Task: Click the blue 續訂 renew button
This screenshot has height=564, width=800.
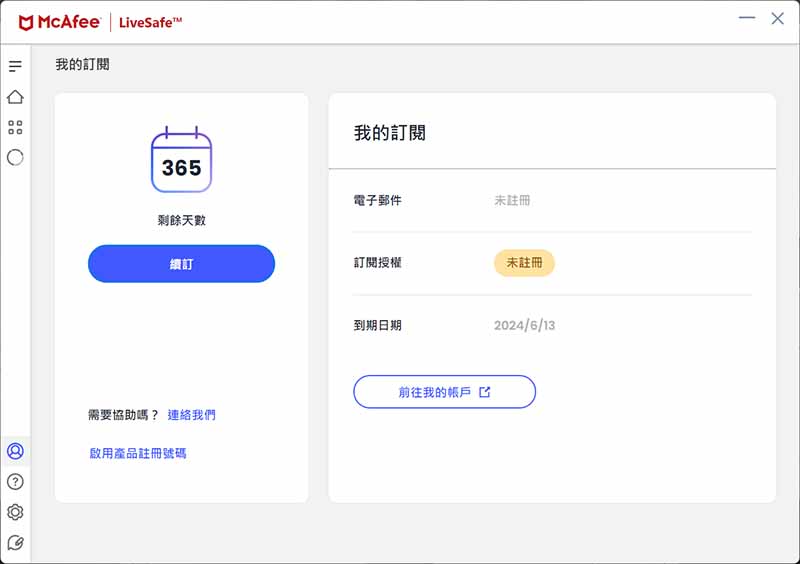Action: [181, 263]
